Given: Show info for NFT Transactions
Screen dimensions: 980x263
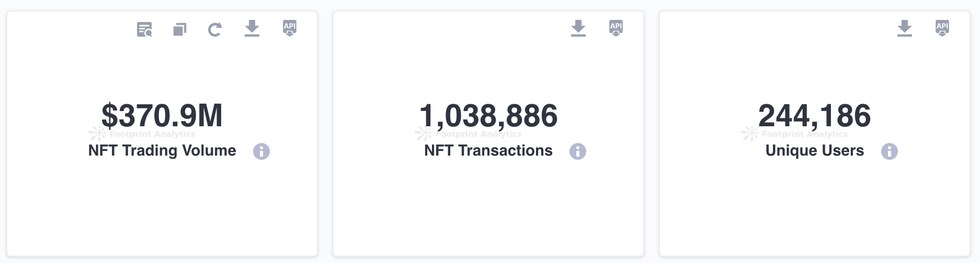Looking at the screenshot, I should pyautogui.click(x=578, y=151).
